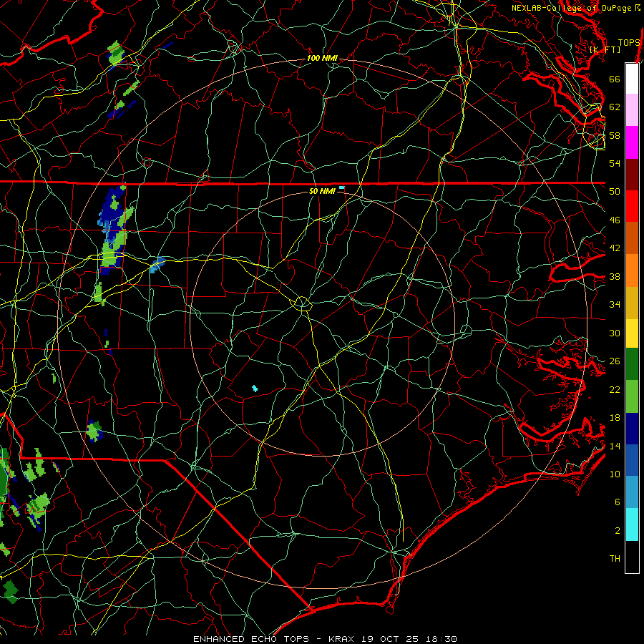644x644 pixels.
Task: Click the bright yellow legend swatch
Action: [x=632, y=333]
